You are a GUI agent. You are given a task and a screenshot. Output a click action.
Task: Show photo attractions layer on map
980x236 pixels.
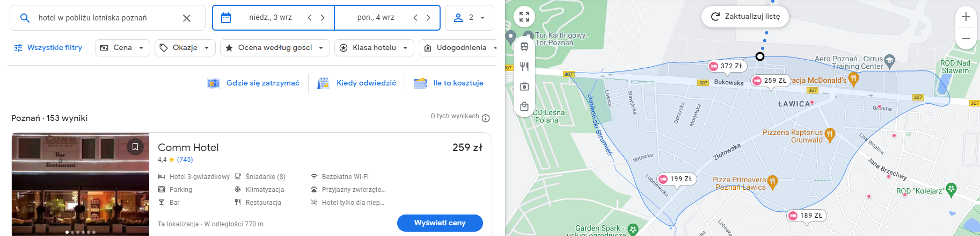tap(524, 87)
